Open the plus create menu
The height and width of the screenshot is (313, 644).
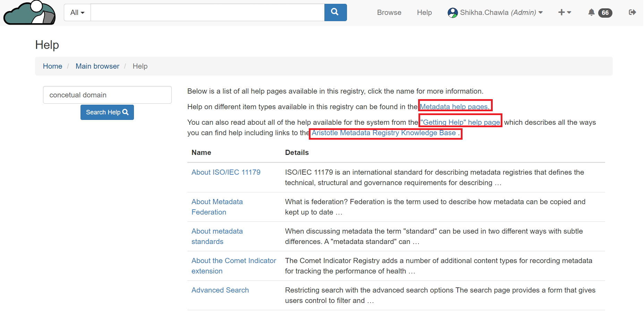pyautogui.click(x=564, y=12)
